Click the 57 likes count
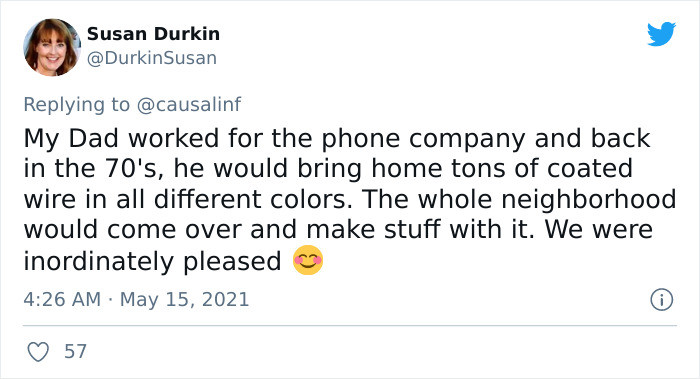 (x=75, y=352)
